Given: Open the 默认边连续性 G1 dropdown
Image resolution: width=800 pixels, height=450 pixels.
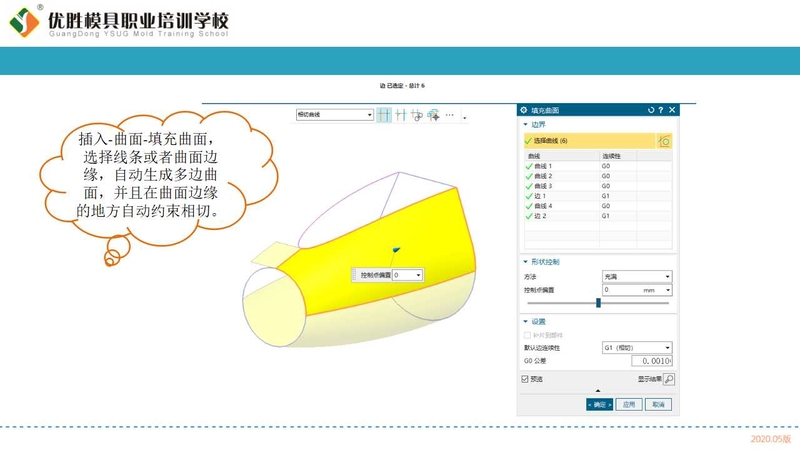Looking at the screenshot, I should point(637,348).
